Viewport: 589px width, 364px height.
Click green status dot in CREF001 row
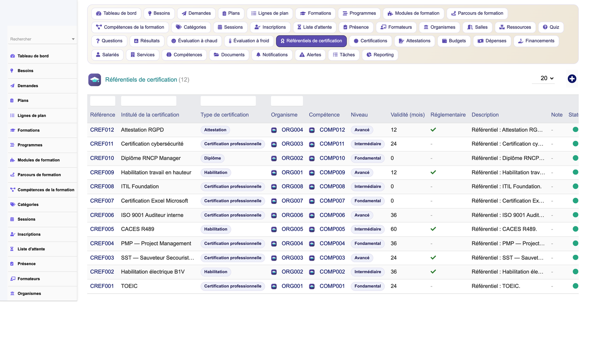coord(576,286)
